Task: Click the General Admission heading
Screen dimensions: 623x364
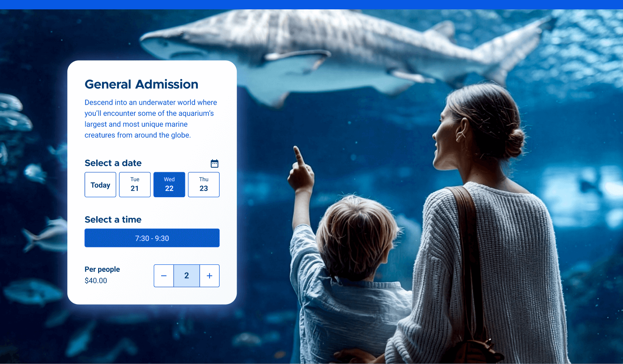Action: [x=141, y=84]
